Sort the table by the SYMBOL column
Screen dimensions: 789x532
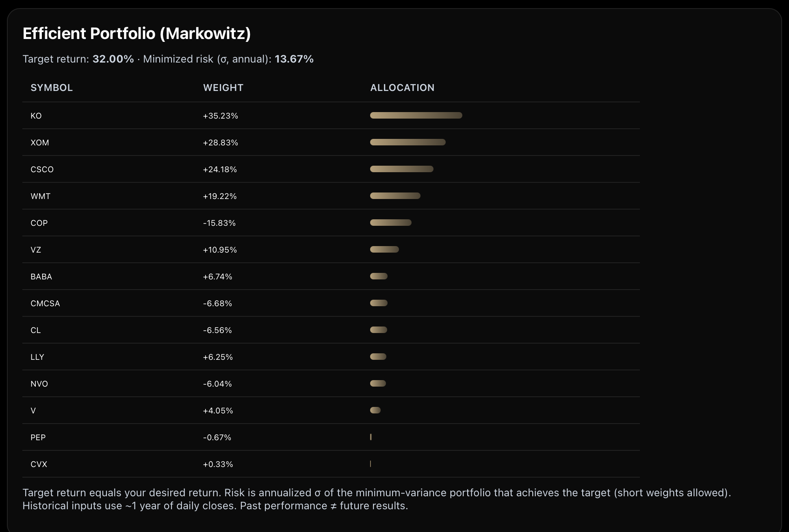point(52,87)
